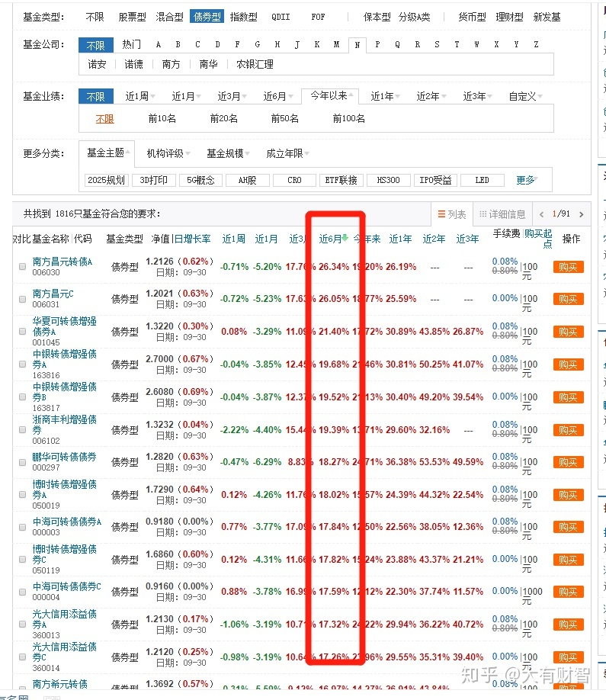The image size is (606, 700).
Task: Select ranking 前10名
Action: point(162,119)
